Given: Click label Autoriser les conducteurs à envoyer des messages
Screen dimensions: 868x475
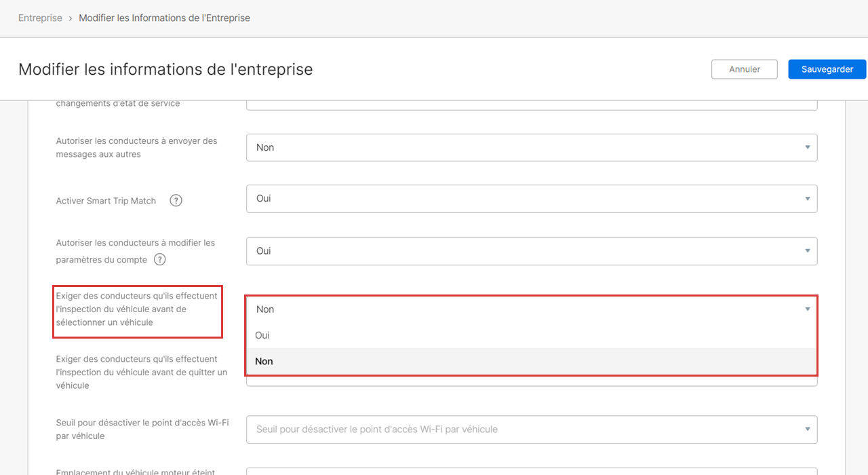Looking at the screenshot, I should (137, 147).
